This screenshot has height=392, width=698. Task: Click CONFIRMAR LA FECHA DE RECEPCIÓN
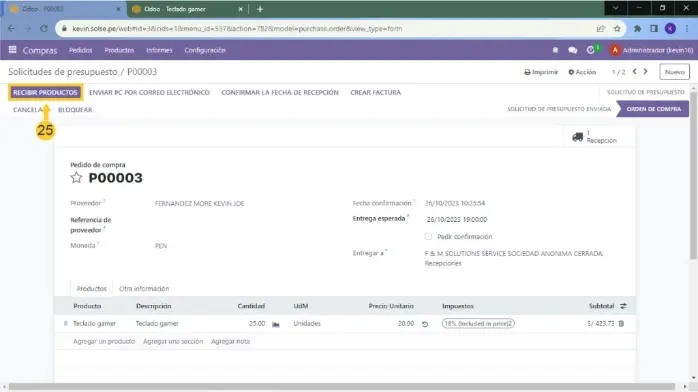280,93
